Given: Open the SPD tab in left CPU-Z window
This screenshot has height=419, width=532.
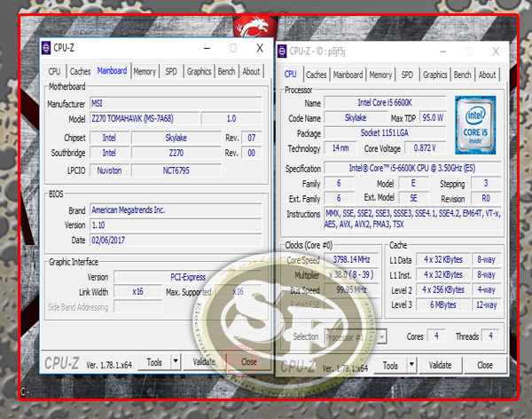Looking at the screenshot, I should 171,71.
